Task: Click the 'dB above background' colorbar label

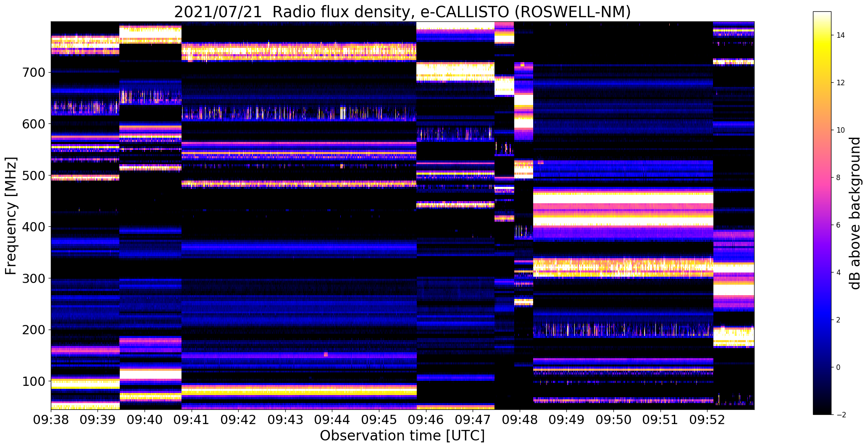Action: coord(855,213)
